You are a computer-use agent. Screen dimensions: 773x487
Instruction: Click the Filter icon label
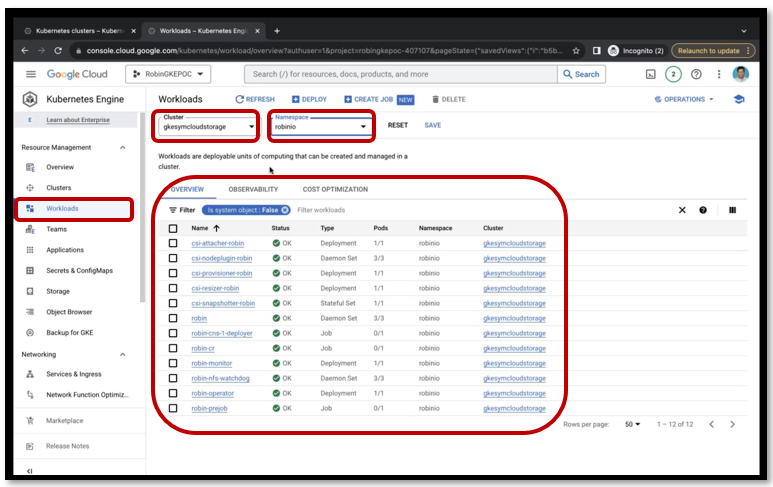tap(182, 210)
